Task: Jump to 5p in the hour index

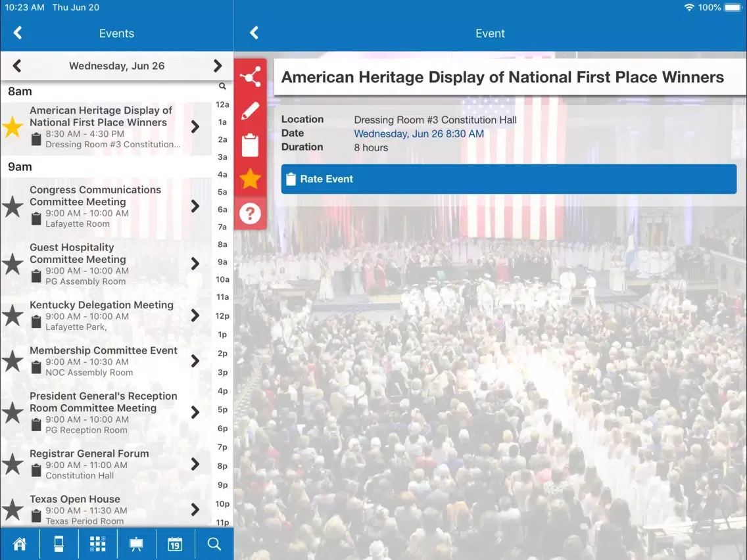Action: (x=222, y=410)
